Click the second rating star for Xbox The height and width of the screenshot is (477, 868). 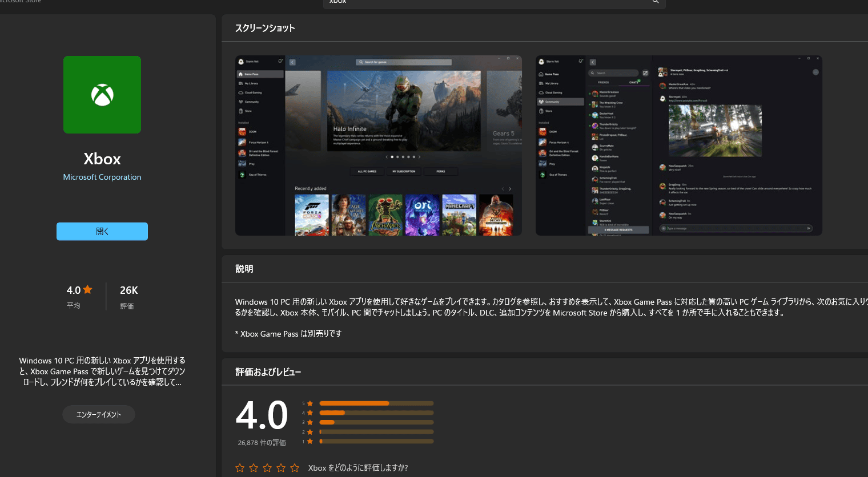point(254,468)
